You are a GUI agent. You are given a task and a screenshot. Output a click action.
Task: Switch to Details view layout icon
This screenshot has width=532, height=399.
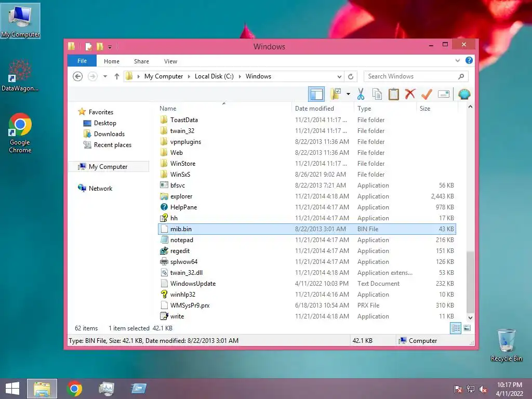click(x=456, y=328)
